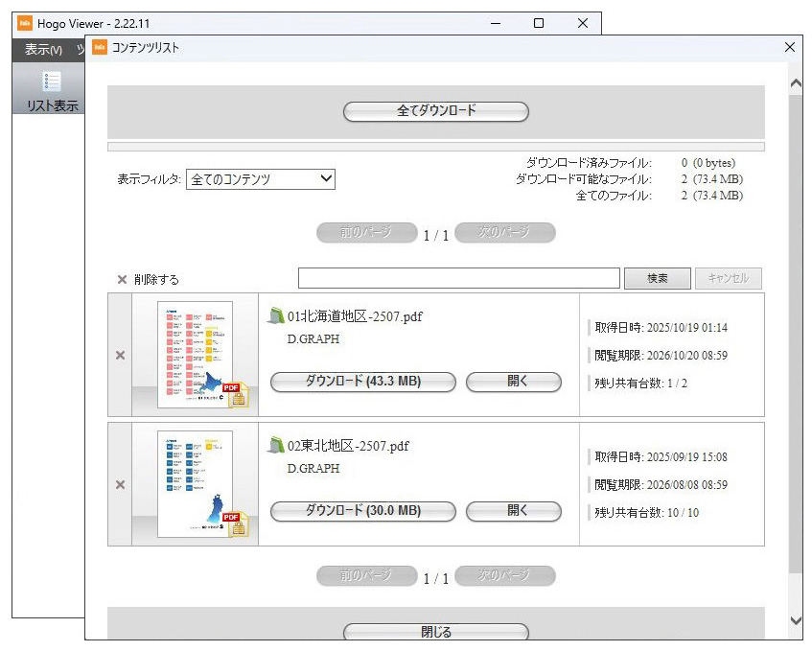Viewport: 812px width, 651px height.
Task: Click the 削除する X icon above list
Action: pos(122,280)
